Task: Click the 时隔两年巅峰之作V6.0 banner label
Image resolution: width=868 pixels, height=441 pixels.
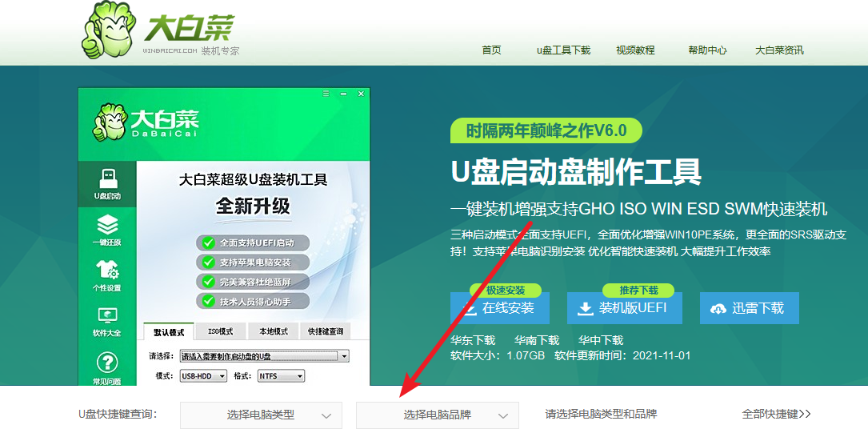Action: [x=546, y=130]
